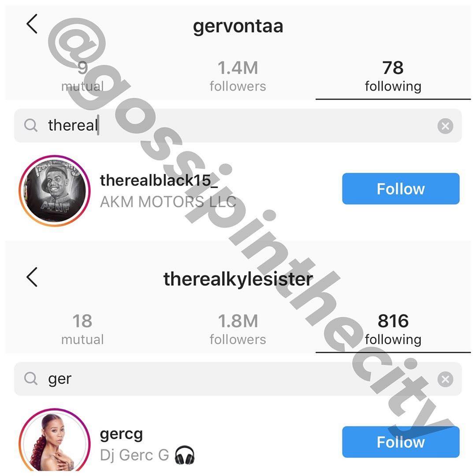Switch to therealkylesister's 18 mutual tab
Image resolution: width=476 pixels, height=476 pixels.
pos(82,329)
